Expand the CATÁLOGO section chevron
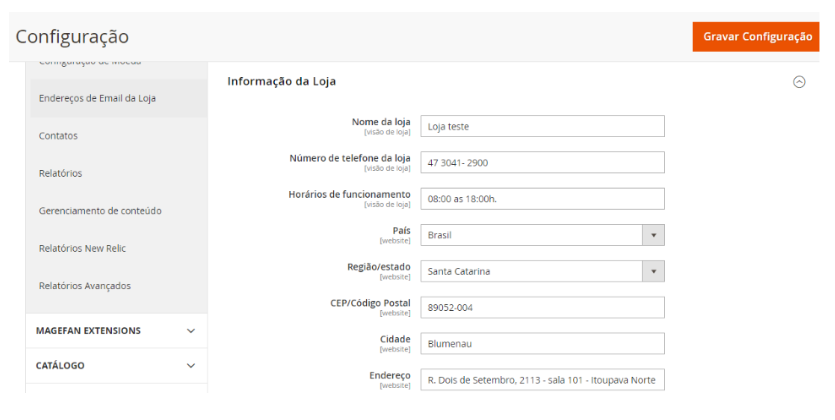Image resolution: width=835 pixels, height=420 pixels. (x=191, y=366)
